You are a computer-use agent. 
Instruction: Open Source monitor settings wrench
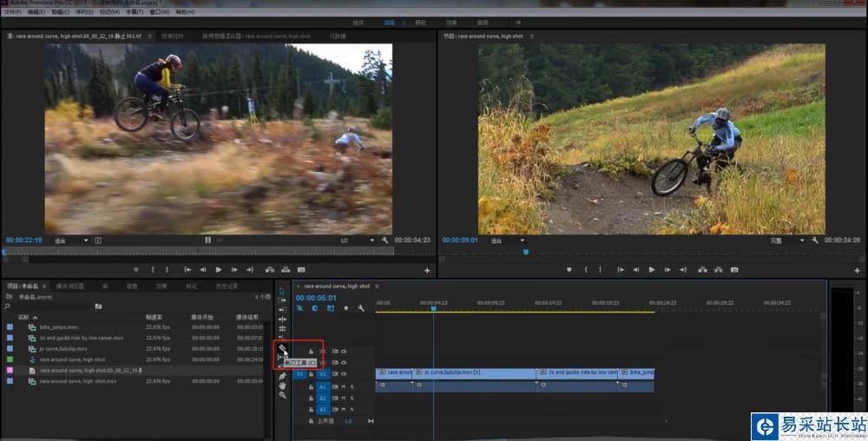tap(385, 240)
